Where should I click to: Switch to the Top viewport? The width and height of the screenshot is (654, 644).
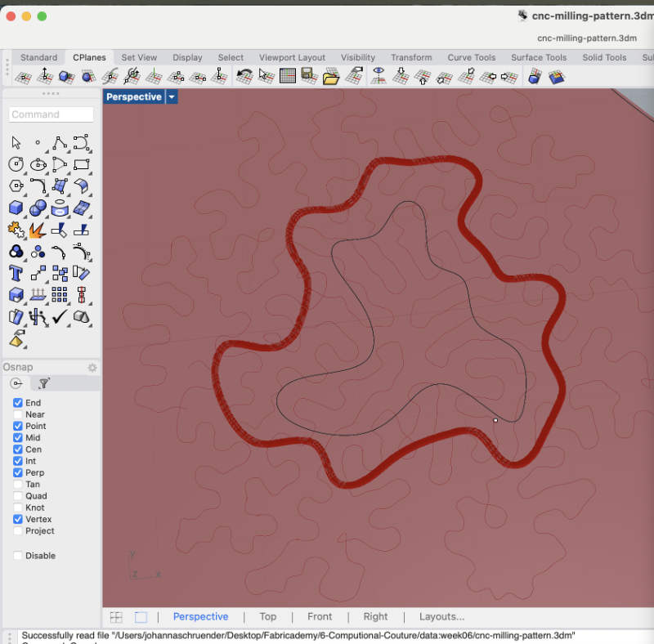click(x=267, y=617)
